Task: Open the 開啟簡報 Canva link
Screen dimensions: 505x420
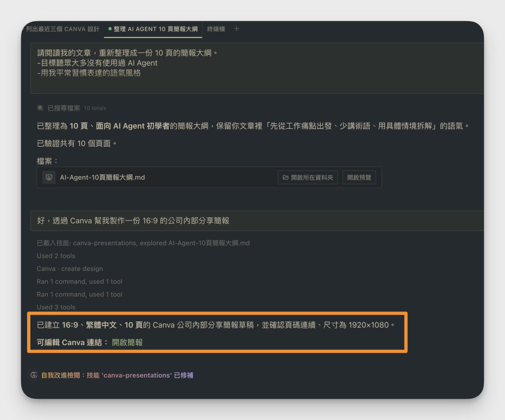Action: coord(127,343)
